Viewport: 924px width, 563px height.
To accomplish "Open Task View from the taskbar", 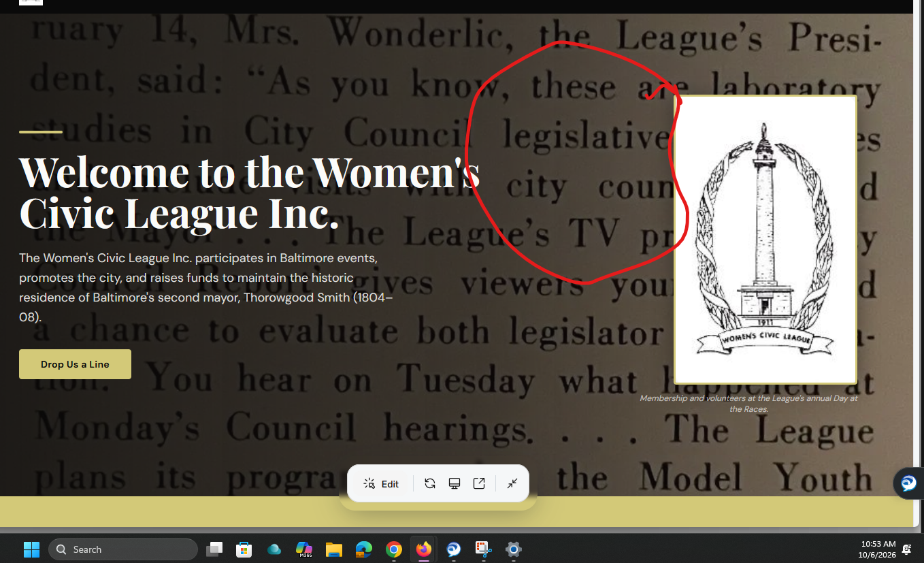I will tap(215, 549).
